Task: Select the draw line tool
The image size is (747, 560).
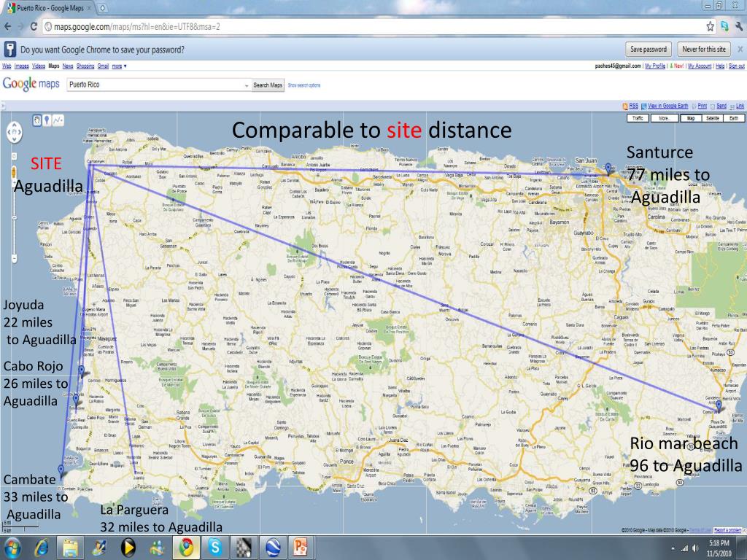Action: point(58,120)
